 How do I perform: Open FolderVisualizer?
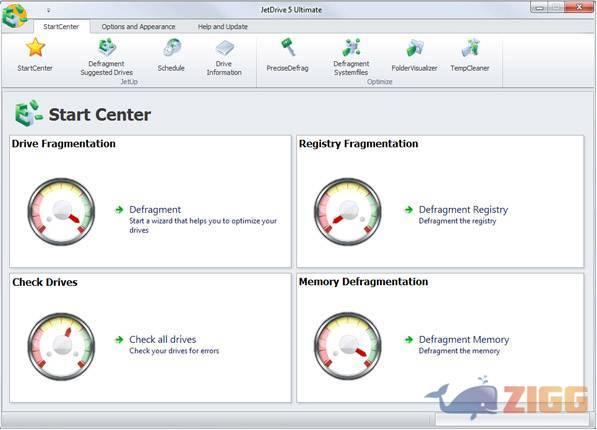[x=414, y=55]
